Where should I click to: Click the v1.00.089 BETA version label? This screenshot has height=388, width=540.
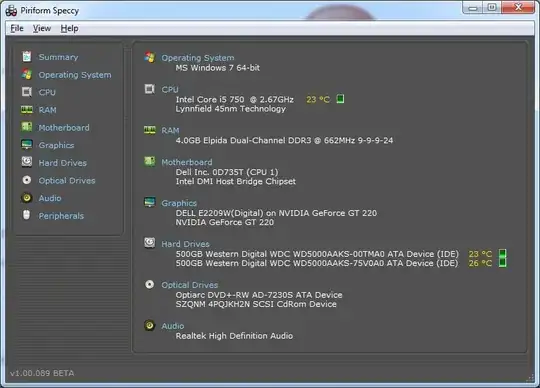(42, 373)
